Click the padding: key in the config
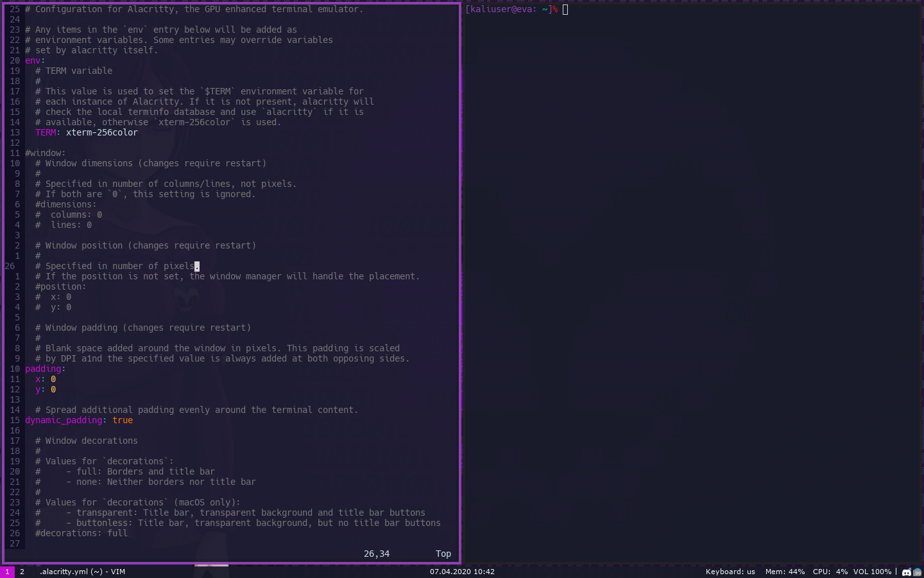This screenshot has height=578, width=924. pos(44,369)
